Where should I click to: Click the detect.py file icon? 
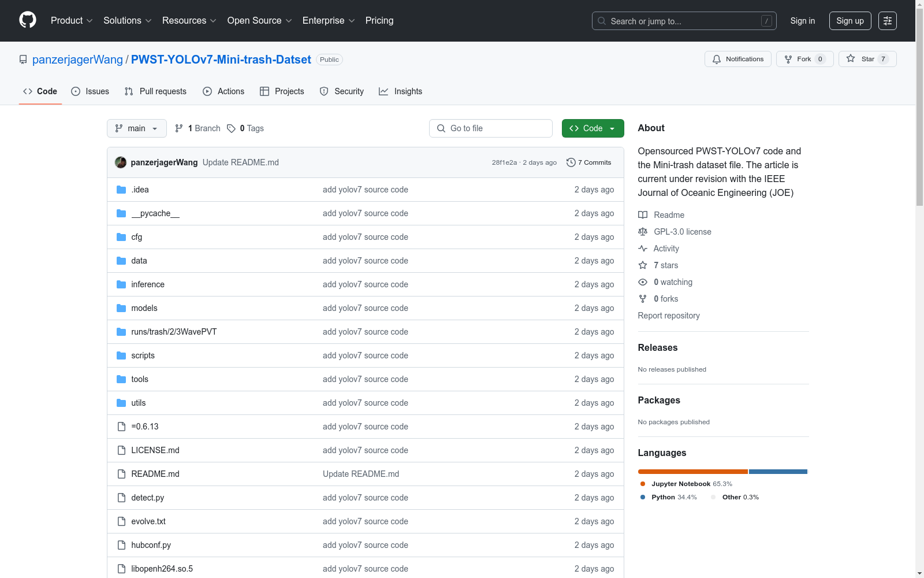click(x=121, y=498)
